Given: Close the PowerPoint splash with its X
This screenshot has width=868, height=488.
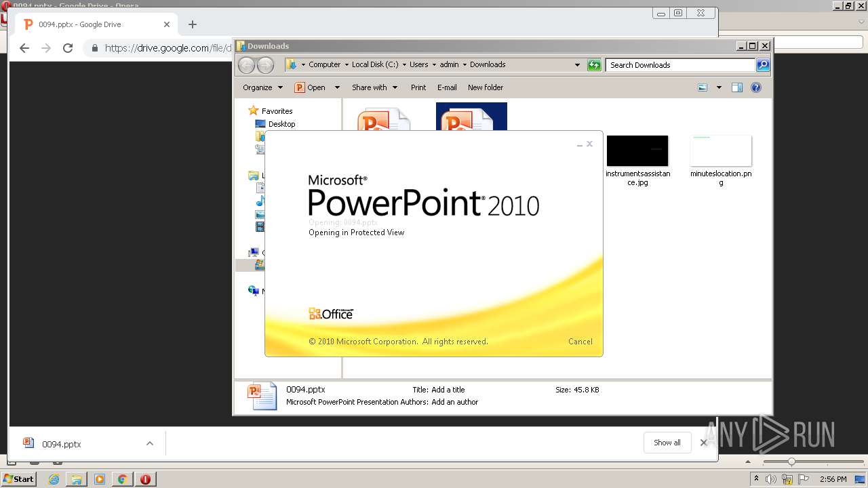Looking at the screenshot, I should 589,144.
